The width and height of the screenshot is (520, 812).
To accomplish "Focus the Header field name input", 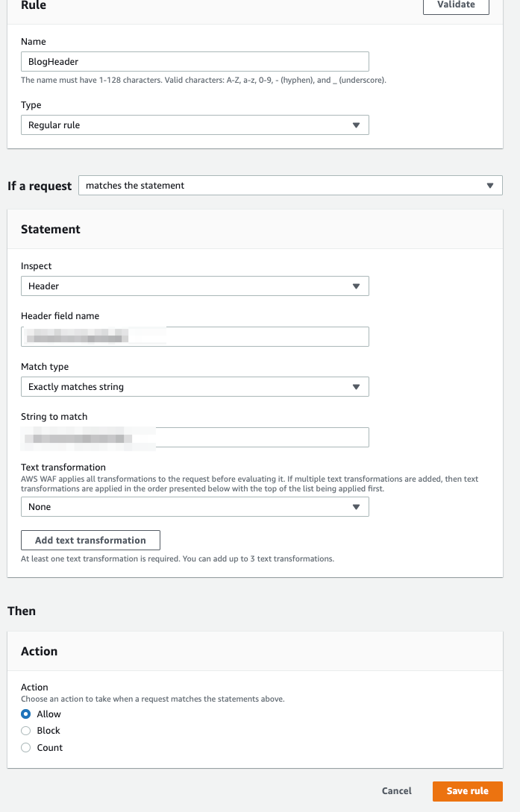I will point(195,336).
